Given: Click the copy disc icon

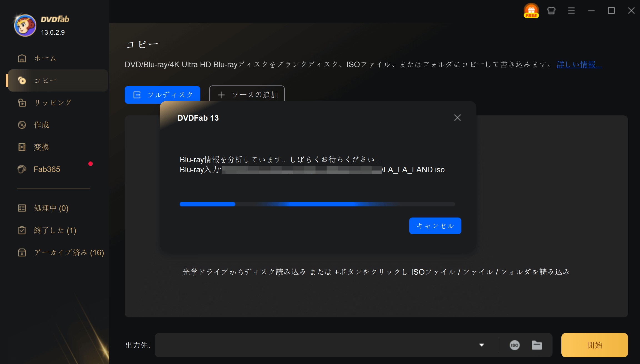Looking at the screenshot, I should pos(22,80).
